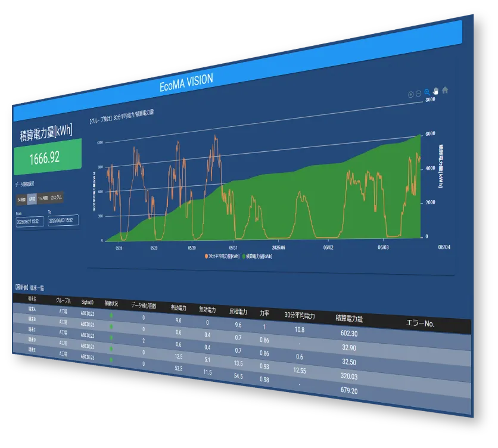Click the 10.8 average power value
This screenshot has width=498, height=448.
300,329
